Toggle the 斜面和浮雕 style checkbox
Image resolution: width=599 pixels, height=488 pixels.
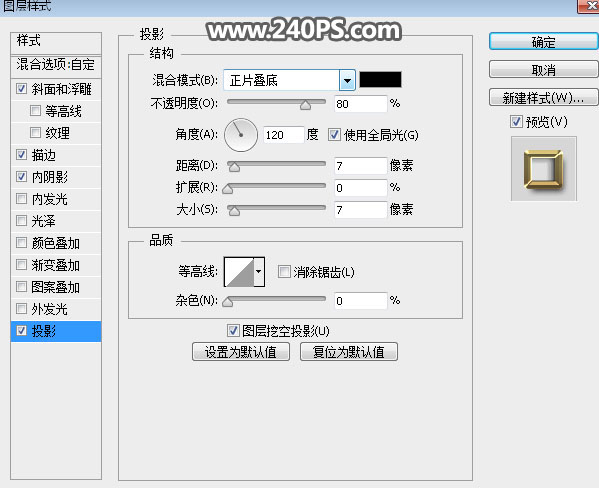point(21,89)
